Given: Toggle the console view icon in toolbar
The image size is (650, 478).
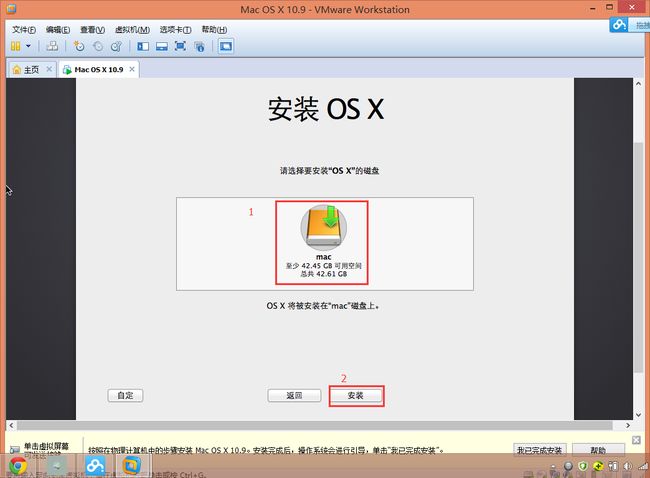Looking at the screenshot, I should (x=225, y=46).
